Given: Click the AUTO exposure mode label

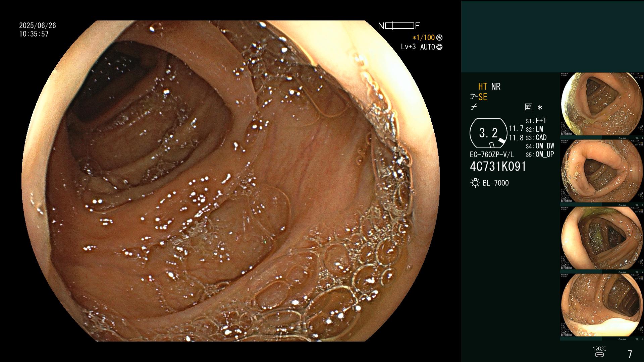Looking at the screenshot, I should (428, 47).
